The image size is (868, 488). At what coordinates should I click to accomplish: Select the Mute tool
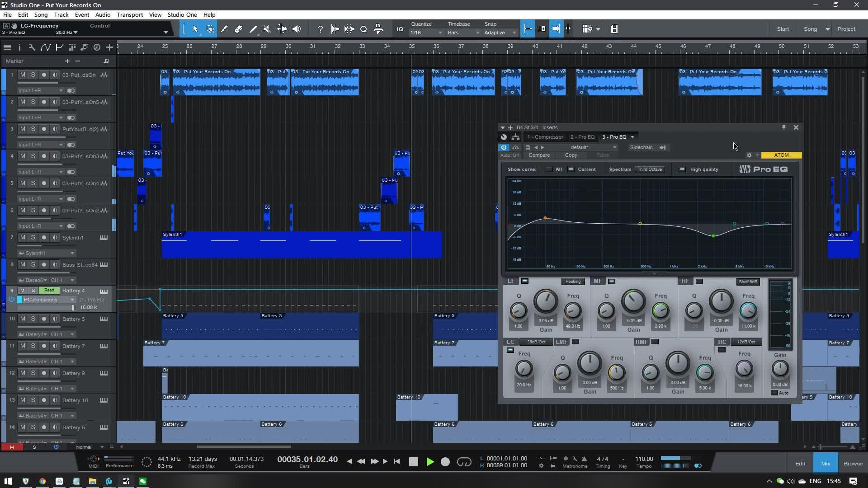click(267, 29)
